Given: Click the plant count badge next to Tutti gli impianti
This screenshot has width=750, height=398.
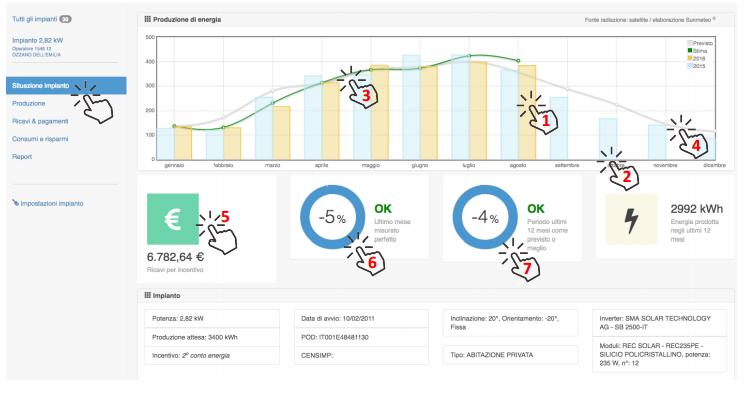Looking at the screenshot, I should (65, 19).
